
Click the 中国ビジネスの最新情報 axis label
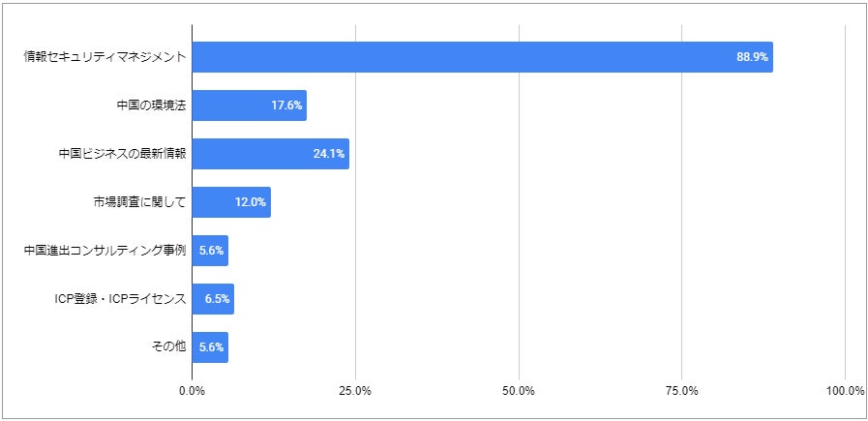click(122, 154)
